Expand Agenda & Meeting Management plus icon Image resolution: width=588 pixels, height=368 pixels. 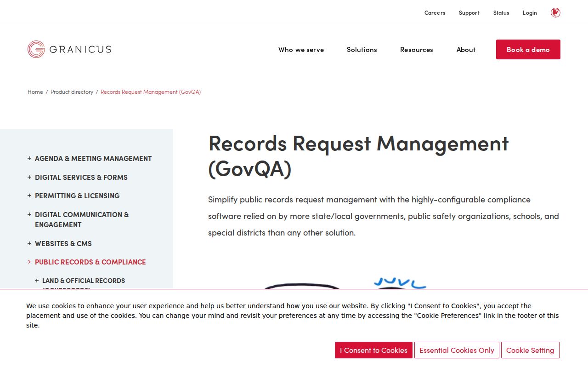pos(29,158)
